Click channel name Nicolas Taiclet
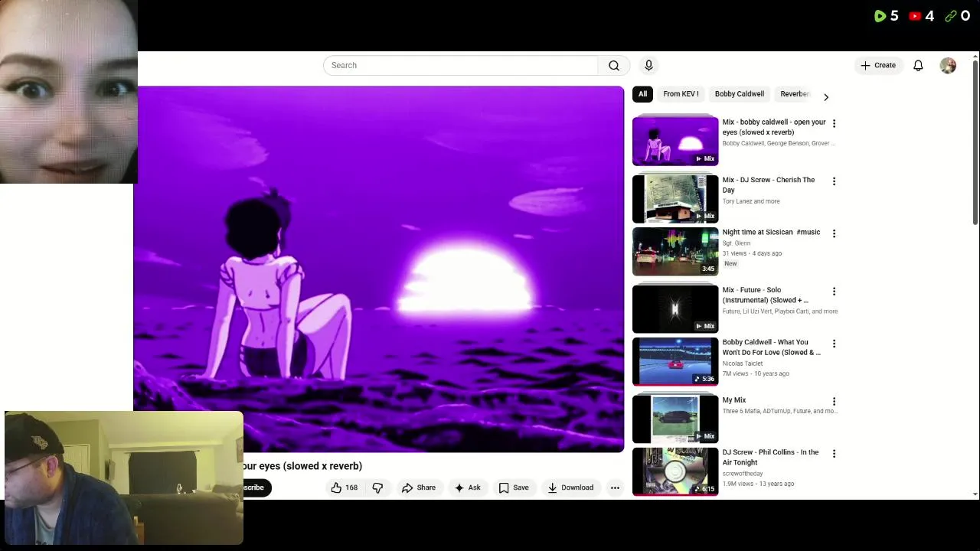Screen dimensions: 980x551 [x=743, y=364]
